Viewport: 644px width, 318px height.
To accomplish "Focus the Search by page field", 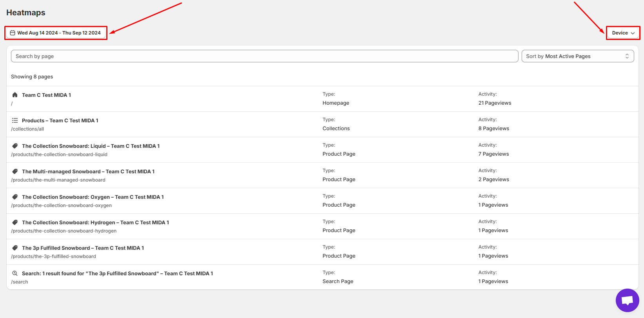I will click(x=264, y=56).
